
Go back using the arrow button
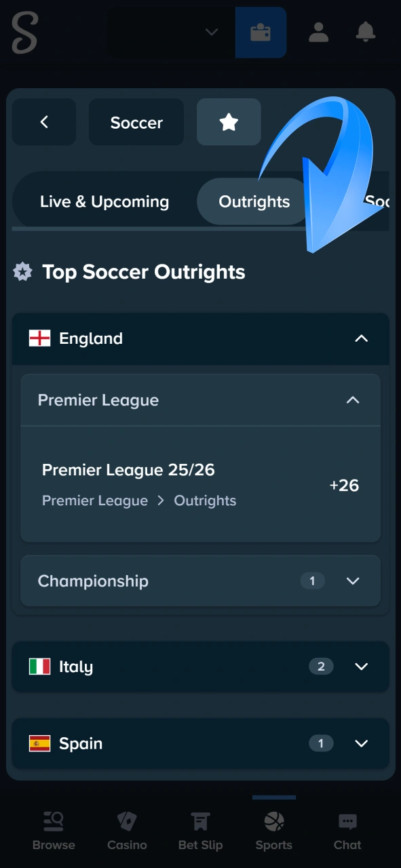click(43, 122)
